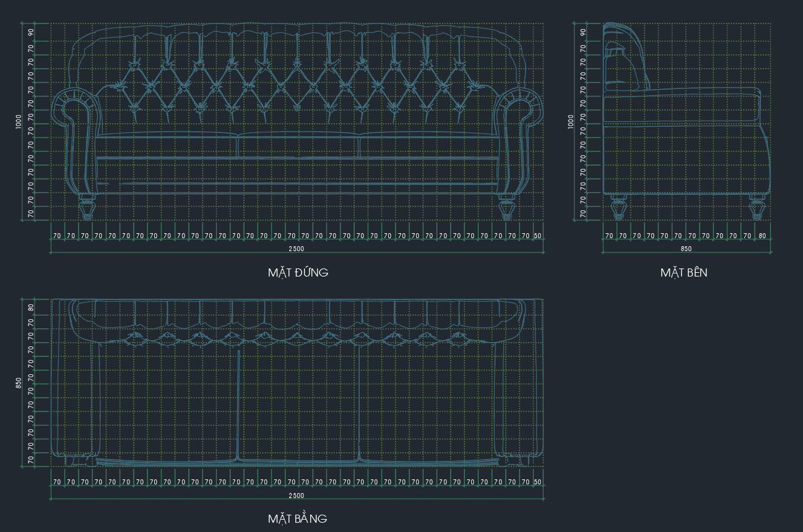Select the MẶT BÊN view title

point(684,272)
